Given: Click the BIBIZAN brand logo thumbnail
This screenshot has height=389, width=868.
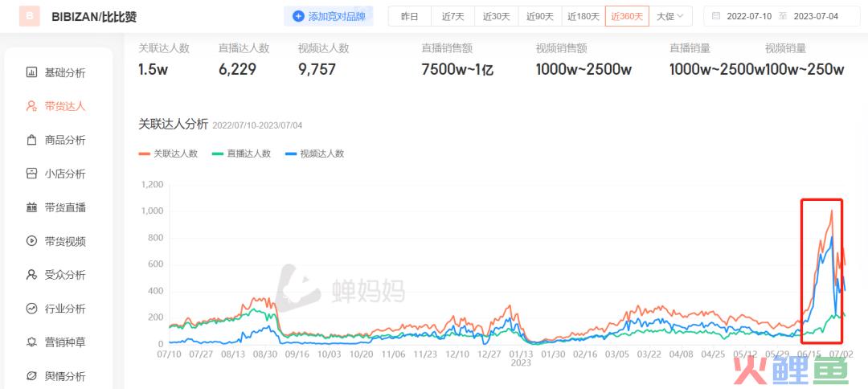Looking at the screenshot, I should pos(29,16).
